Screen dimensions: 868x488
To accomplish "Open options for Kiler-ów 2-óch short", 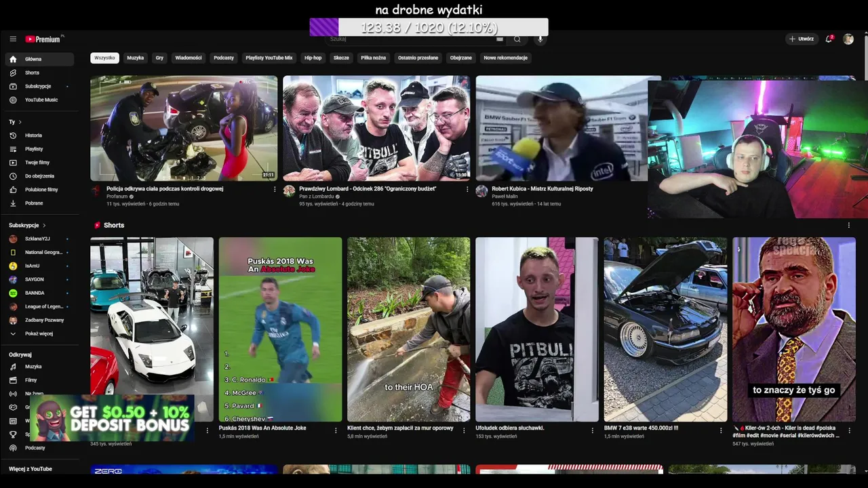I will point(849,430).
